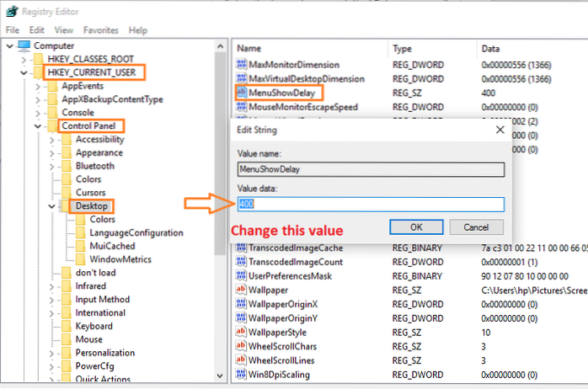Click the Value data input field
This screenshot has width=588, height=389.
(371, 204)
